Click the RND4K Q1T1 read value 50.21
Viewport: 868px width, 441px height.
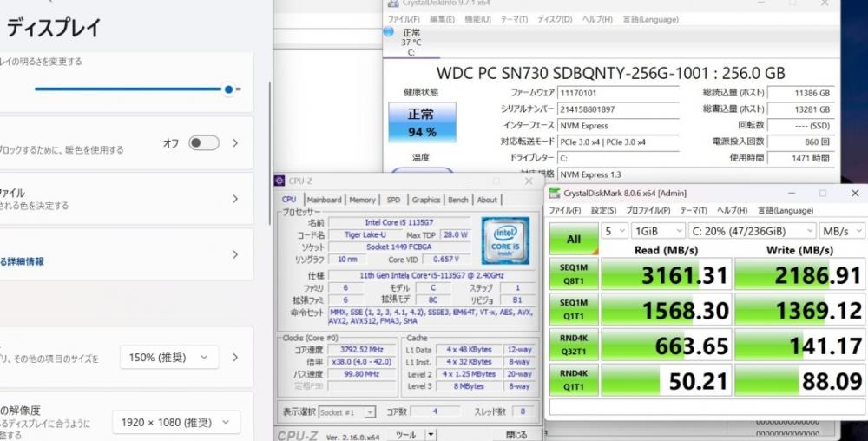pos(667,381)
